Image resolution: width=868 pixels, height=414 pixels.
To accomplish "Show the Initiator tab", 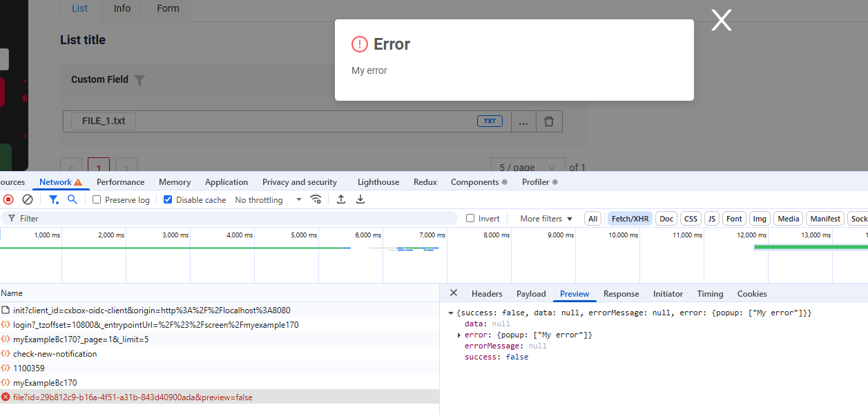I will 668,294.
